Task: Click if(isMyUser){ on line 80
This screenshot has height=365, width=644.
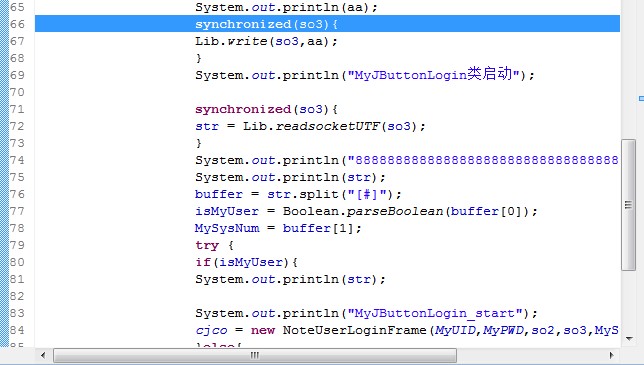Action: (x=246, y=262)
